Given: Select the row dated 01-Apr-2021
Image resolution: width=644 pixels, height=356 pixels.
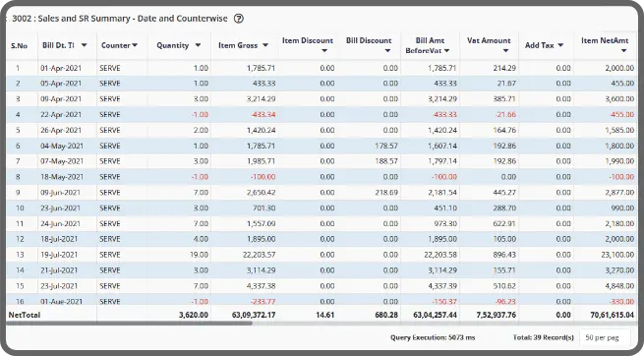Looking at the screenshot, I should click(322, 68).
